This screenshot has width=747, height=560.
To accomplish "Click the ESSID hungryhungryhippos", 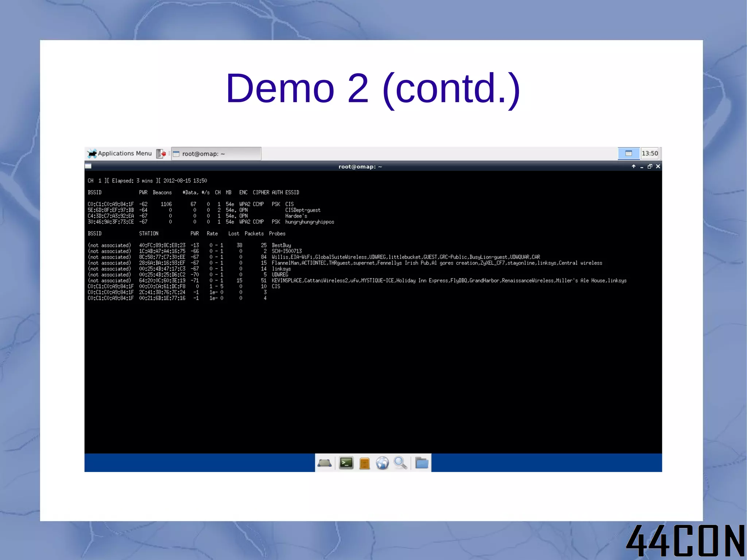I will [310, 222].
